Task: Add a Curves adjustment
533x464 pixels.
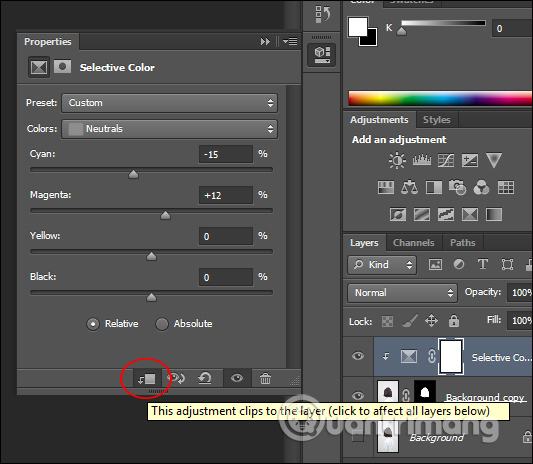Action: [x=446, y=160]
